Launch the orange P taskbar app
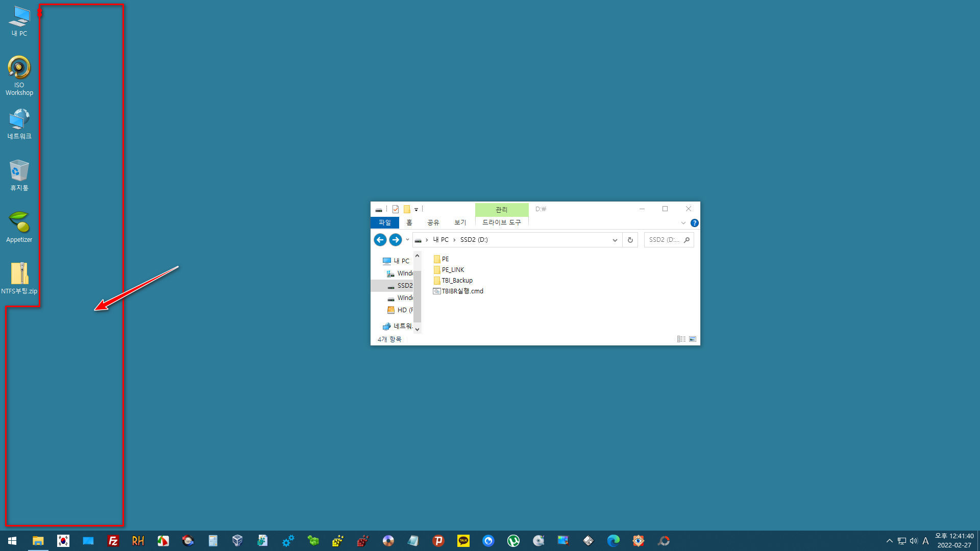Viewport: 980px width, 551px height. click(438, 541)
